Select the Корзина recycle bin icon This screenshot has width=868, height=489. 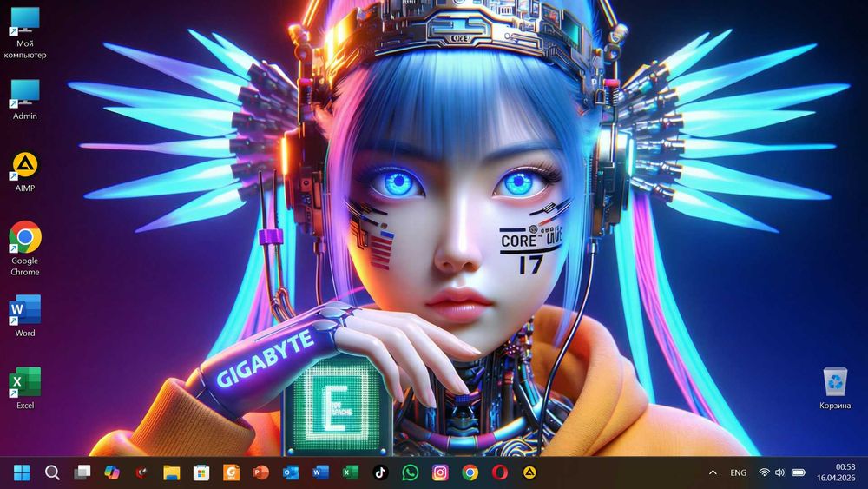(x=835, y=388)
